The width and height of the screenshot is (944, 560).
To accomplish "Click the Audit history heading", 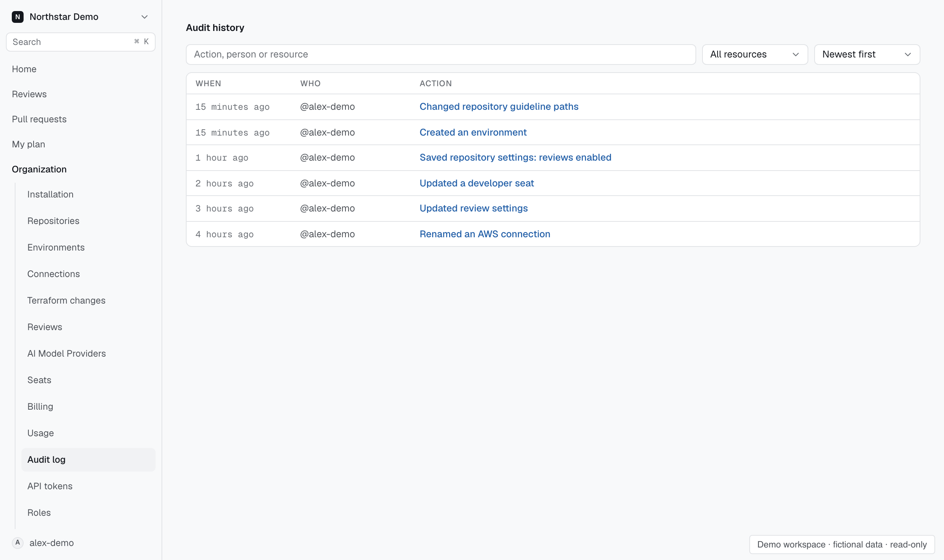I will coord(215,28).
